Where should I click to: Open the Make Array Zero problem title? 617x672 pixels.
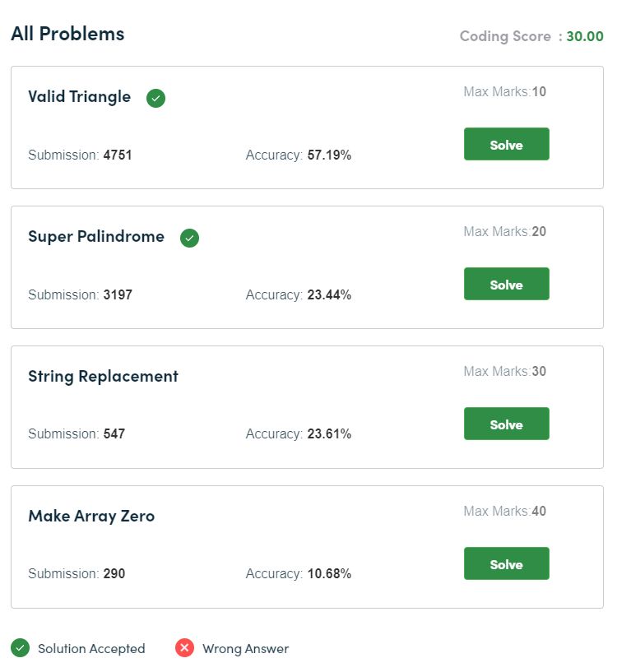point(91,516)
